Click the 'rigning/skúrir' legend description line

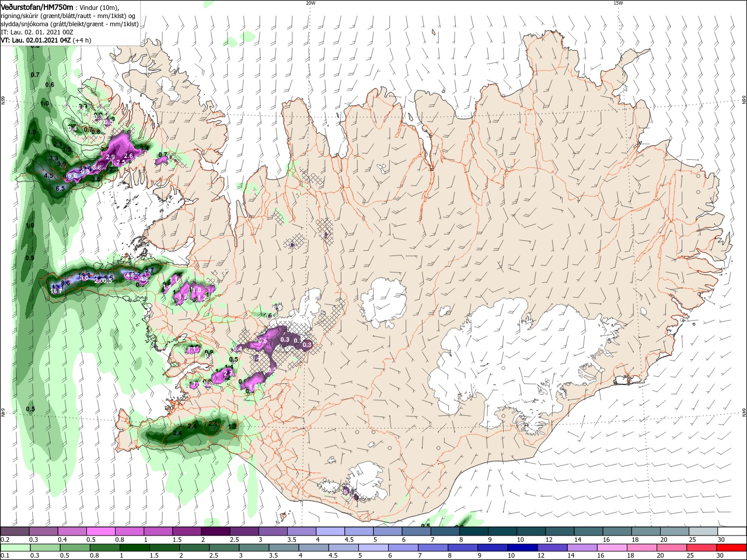pos(68,15)
